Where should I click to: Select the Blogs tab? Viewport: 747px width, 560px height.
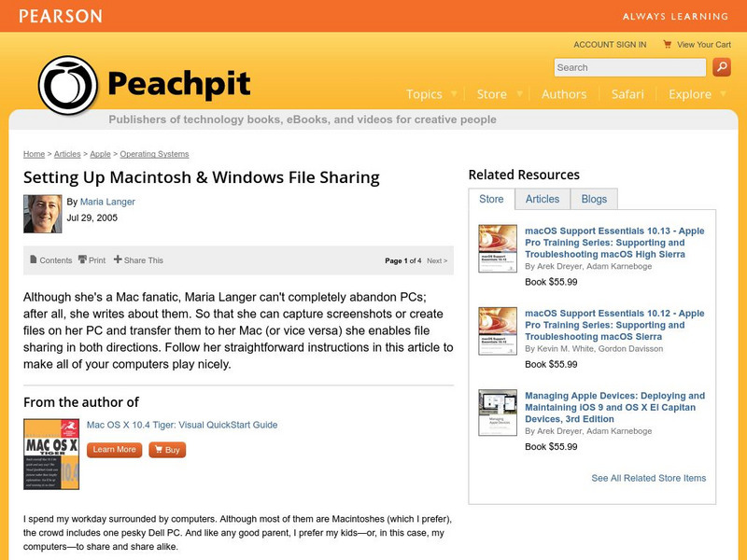pyautogui.click(x=595, y=199)
